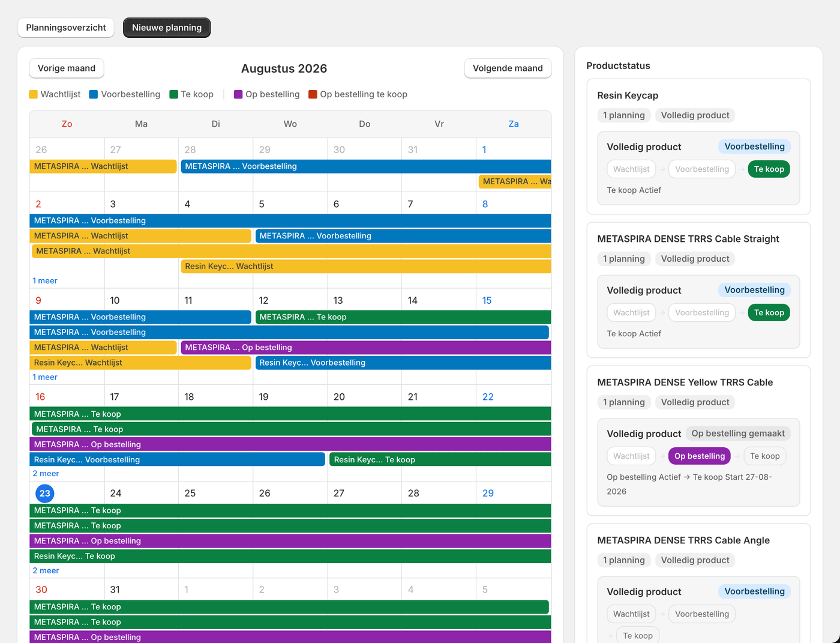The width and height of the screenshot is (840, 643).
Task: Click the blue Voorbestelling legend swatch
Action: coord(94,94)
